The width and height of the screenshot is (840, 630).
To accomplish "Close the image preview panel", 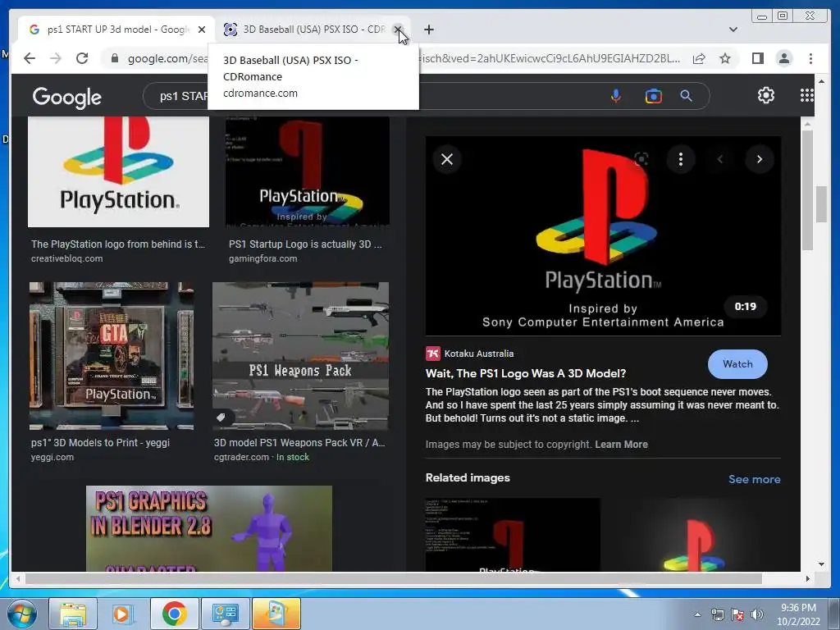I will 447,159.
